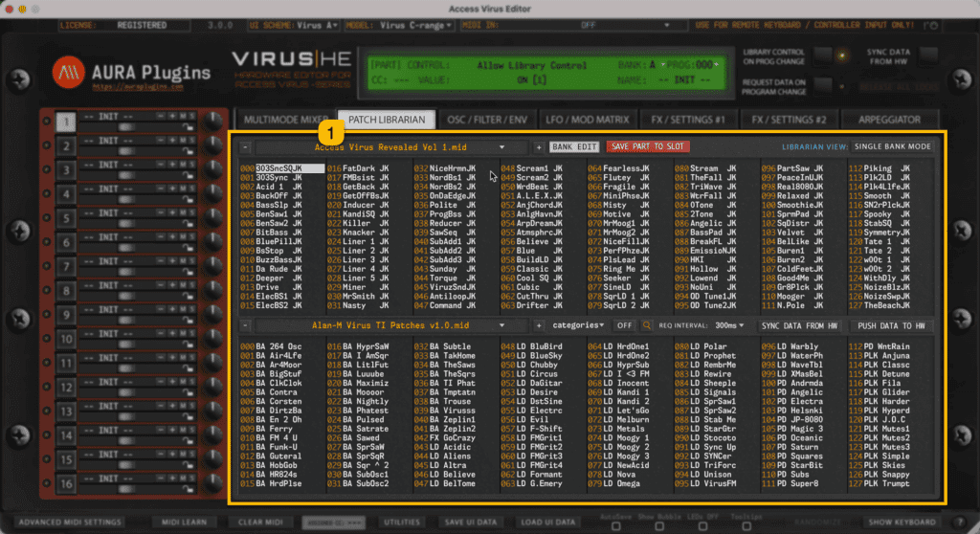Viewport: 980px width, 534px height.
Task: Switch to the LFO / Mod Matrix tab
Action: click(587, 120)
